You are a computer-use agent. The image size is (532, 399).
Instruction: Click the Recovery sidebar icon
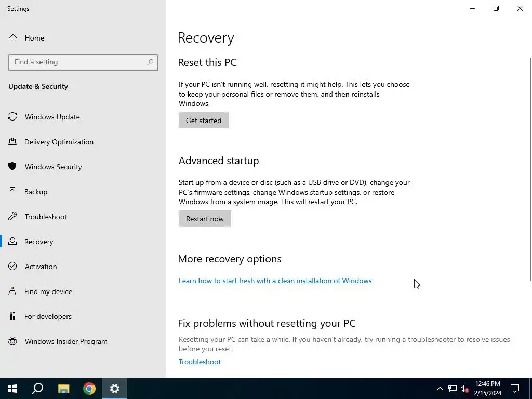(12, 241)
